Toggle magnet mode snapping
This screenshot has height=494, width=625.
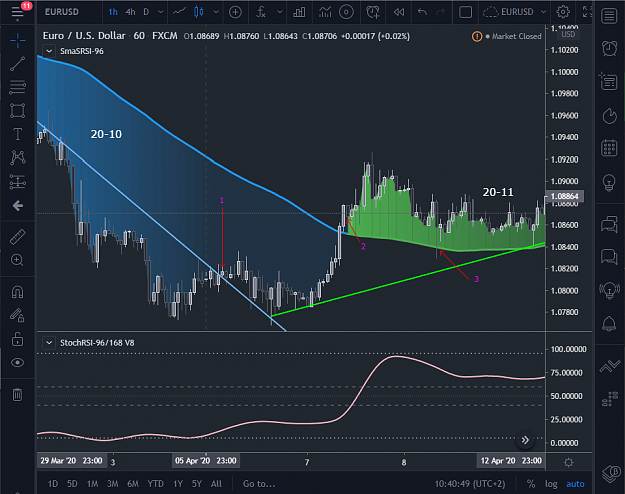coord(18,292)
